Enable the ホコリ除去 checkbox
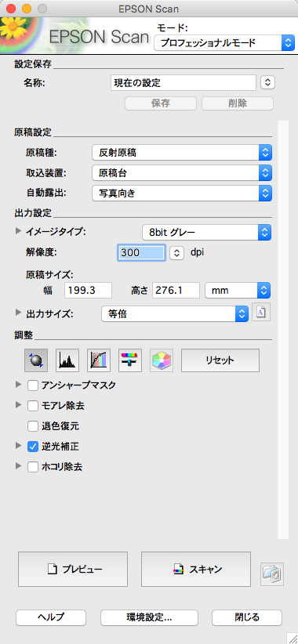Image resolution: width=298 pixels, height=644 pixels. (33, 466)
